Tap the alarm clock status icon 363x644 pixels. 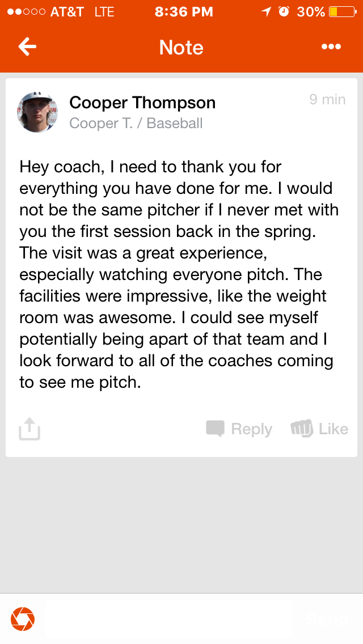click(x=284, y=12)
